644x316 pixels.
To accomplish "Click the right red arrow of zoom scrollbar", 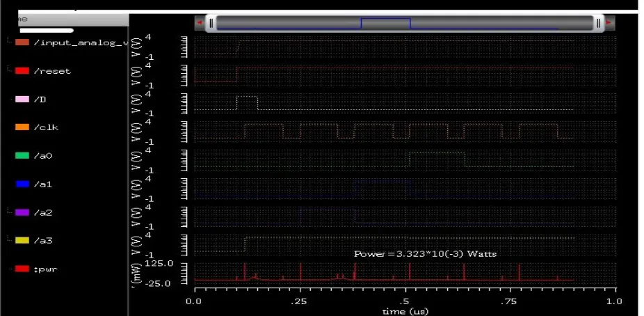I will click(609, 23).
